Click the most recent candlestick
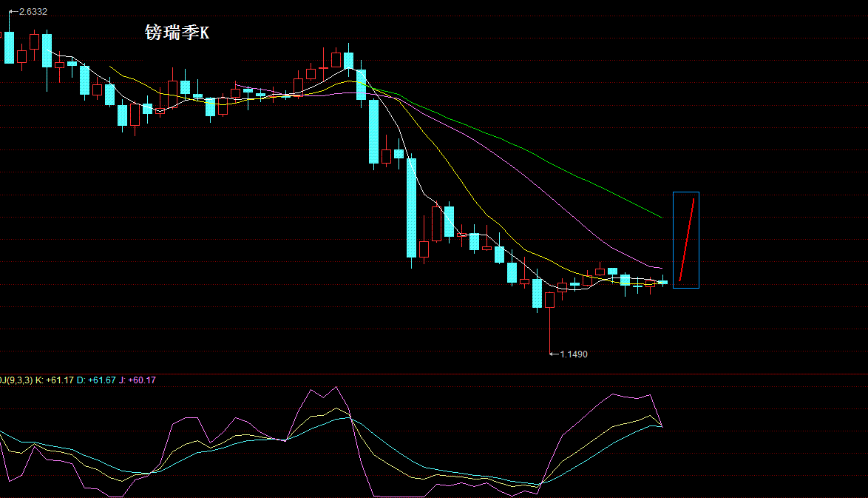The height and width of the screenshot is (498, 868). coord(662,282)
